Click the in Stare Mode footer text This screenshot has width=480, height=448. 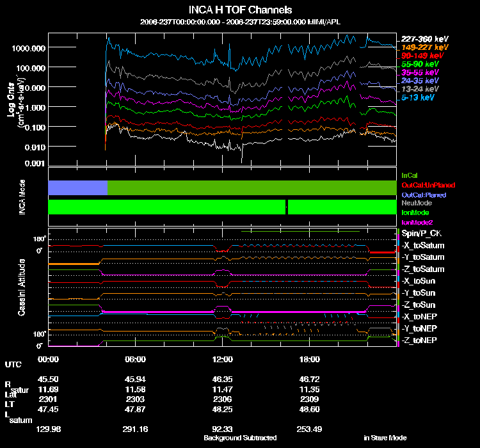tap(385, 438)
